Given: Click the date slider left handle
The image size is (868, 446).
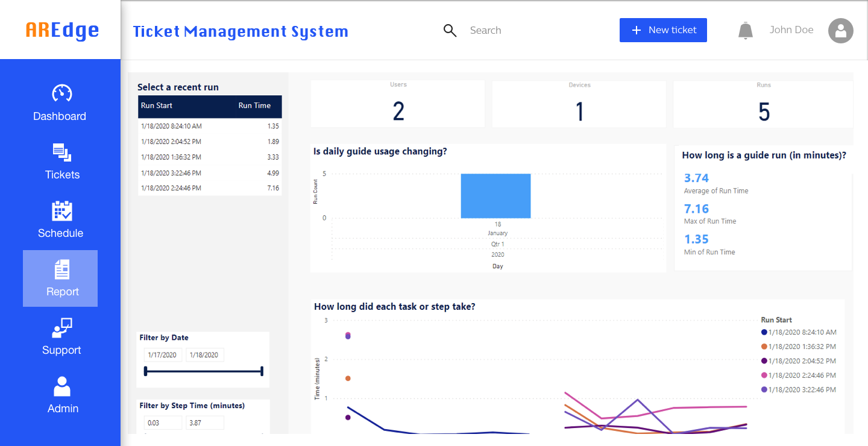Looking at the screenshot, I should 145,371.
